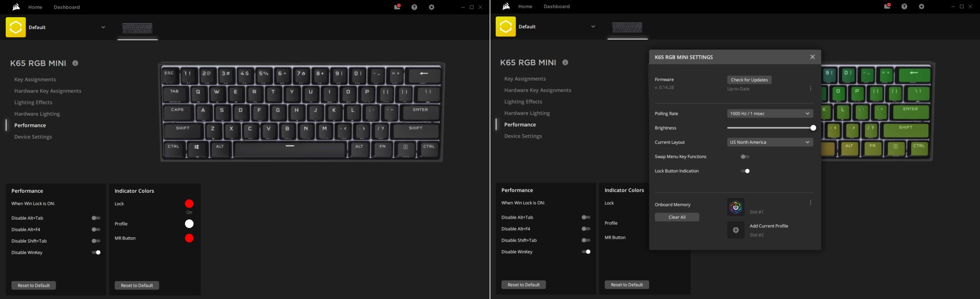This screenshot has width=980, height=299.
Task: Click backspace arrow key on left keyboard
Action: point(424,75)
